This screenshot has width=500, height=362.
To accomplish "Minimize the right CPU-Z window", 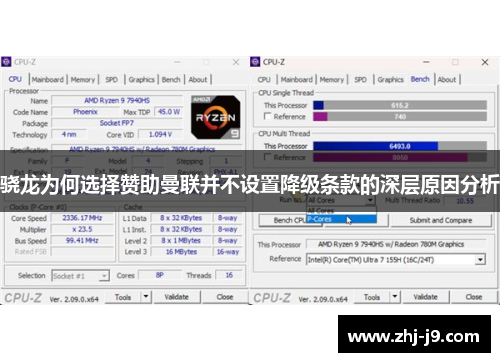I will (426, 62).
